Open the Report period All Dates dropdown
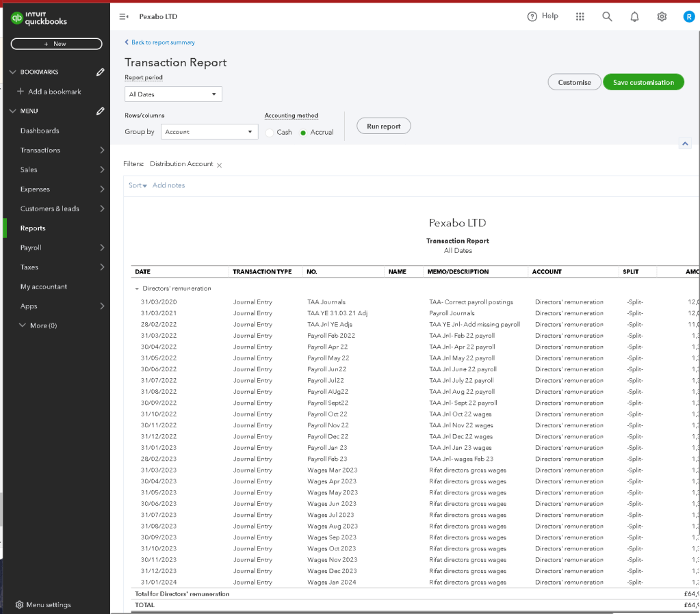The width and height of the screenshot is (700, 614). tap(173, 94)
